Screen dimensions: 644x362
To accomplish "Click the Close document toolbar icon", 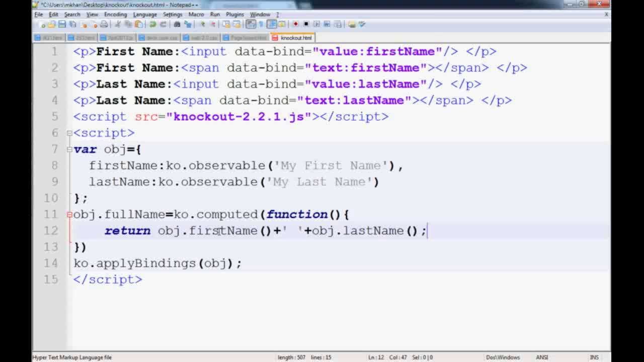I will [x=83, y=24].
